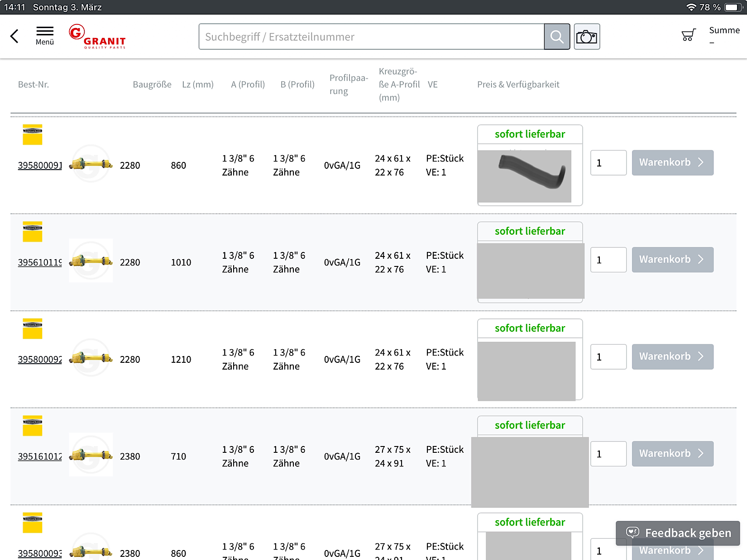The width and height of the screenshot is (747, 560).
Task: Click the drive shaft thumbnail for 395161012
Action: [91, 455]
